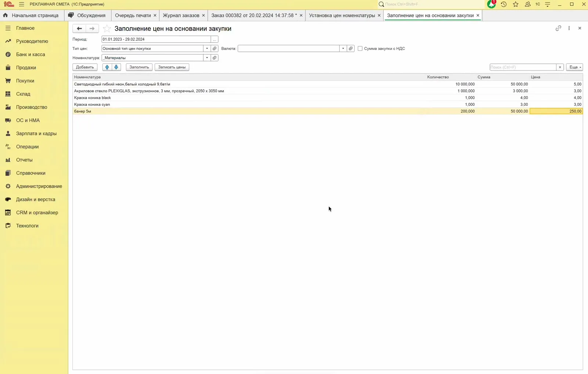Expand the Номенклатура dropdown
Screen dimensions: 588x374
207,58
